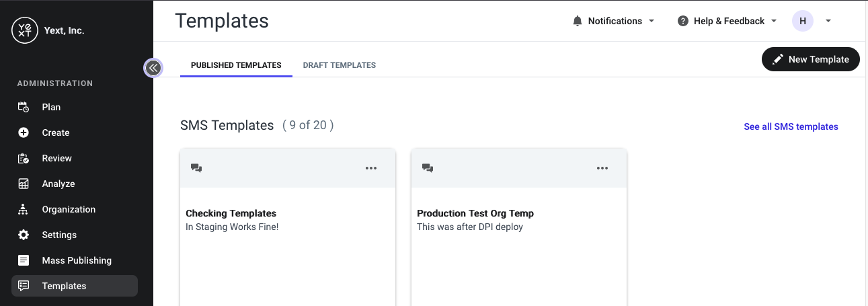Switch to Published Templates tab

[236, 65]
